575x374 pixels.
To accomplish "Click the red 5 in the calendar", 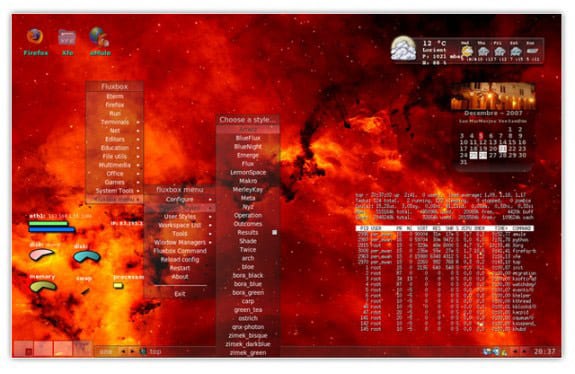I will pyautogui.click(x=481, y=136).
